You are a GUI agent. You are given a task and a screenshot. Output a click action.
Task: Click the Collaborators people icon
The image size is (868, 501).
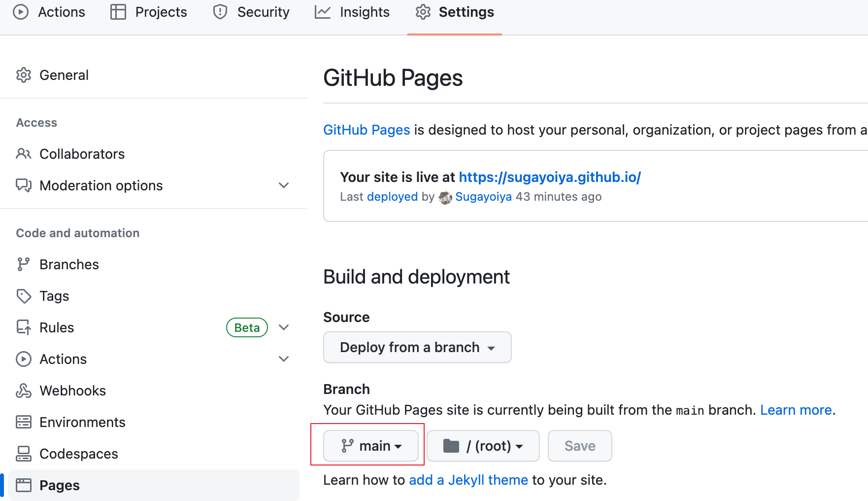coord(24,154)
